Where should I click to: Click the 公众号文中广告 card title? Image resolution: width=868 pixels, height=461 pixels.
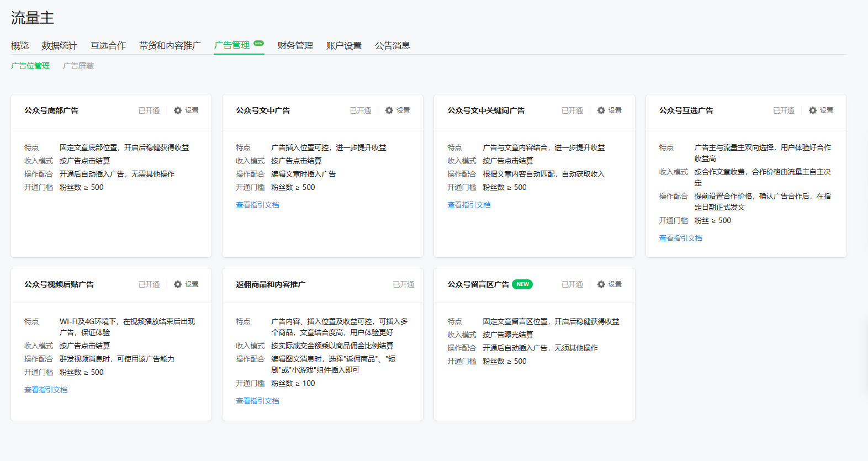pos(263,110)
